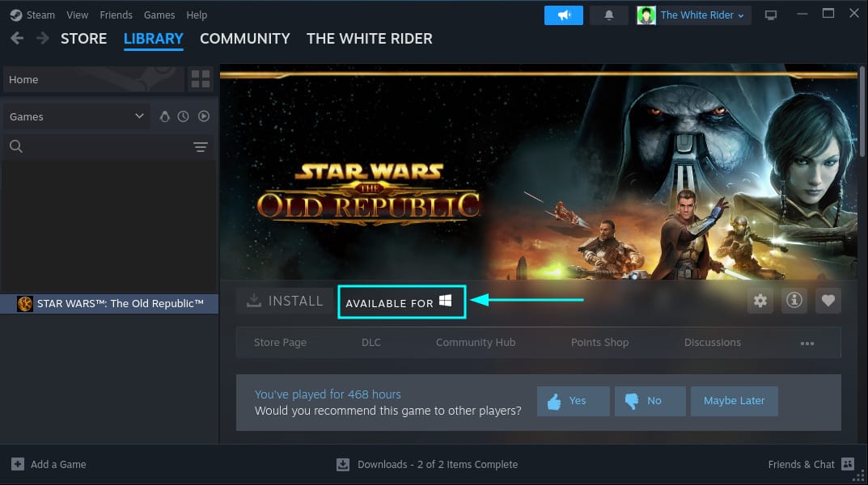The height and width of the screenshot is (485, 868).
Task: Toggle the Linux penguin filter icon
Action: coord(164,116)
